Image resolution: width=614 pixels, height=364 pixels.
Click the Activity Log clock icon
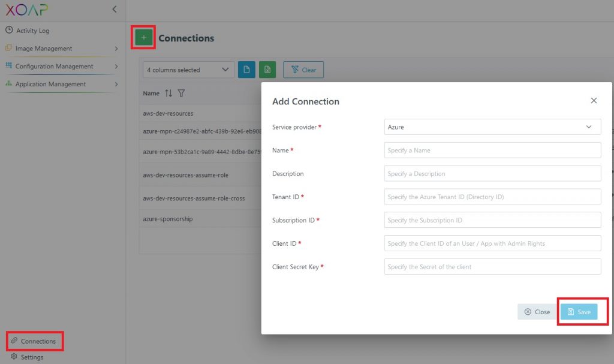9,30
